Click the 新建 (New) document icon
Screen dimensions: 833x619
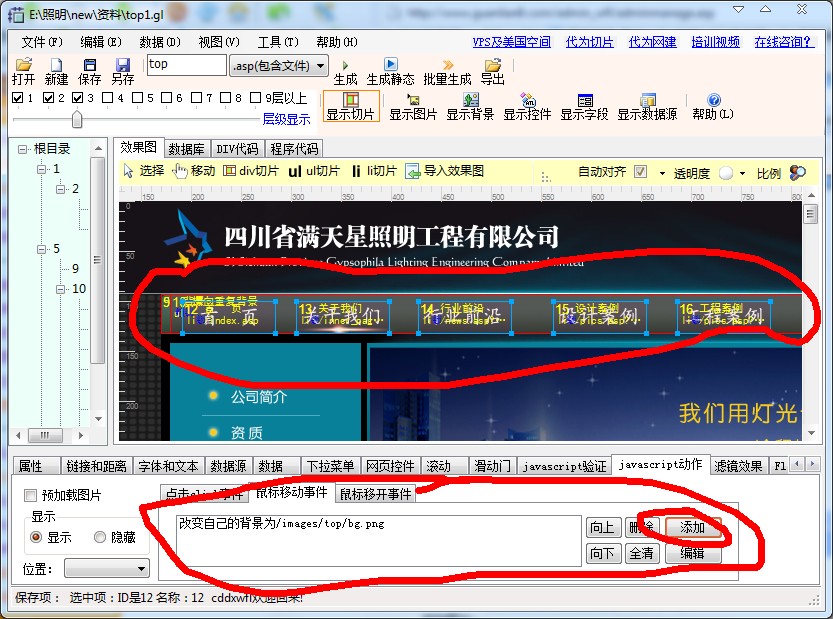[56, 65]
